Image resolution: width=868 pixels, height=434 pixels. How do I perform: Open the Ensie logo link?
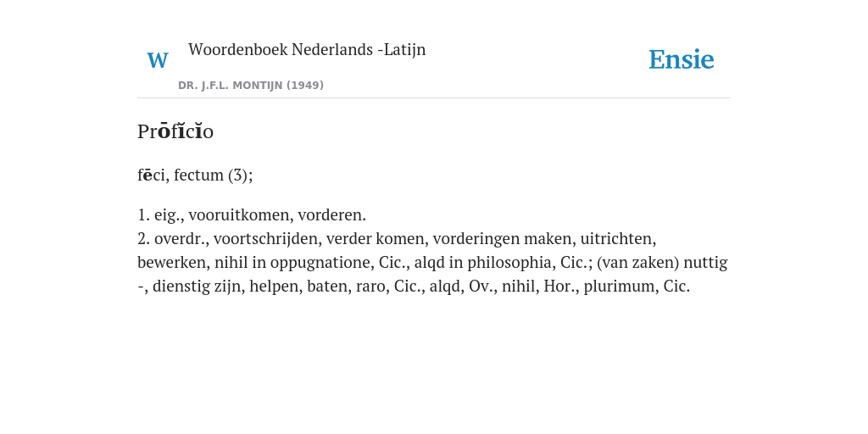tap(681, 60)
